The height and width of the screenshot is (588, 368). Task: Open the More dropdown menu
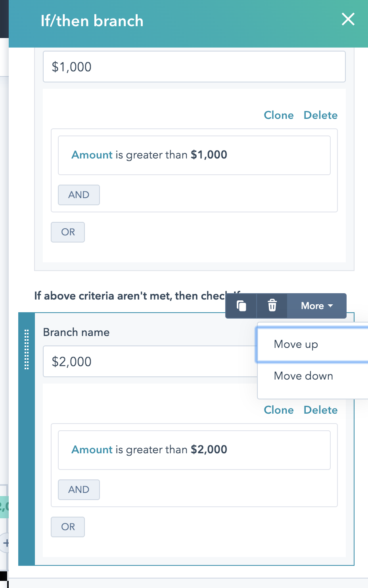pyautogui.click(x=316, y=306)
